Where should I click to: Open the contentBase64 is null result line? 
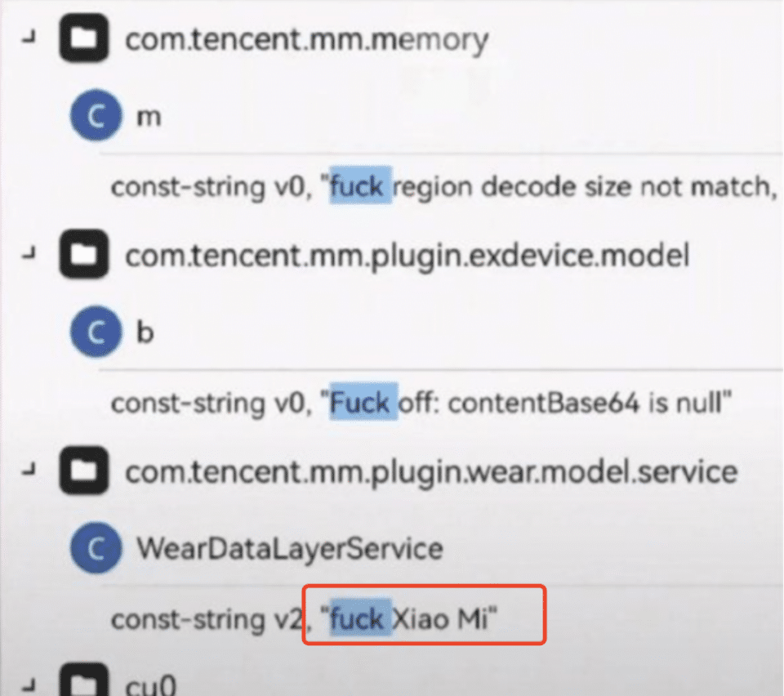[x=421, y=403]
